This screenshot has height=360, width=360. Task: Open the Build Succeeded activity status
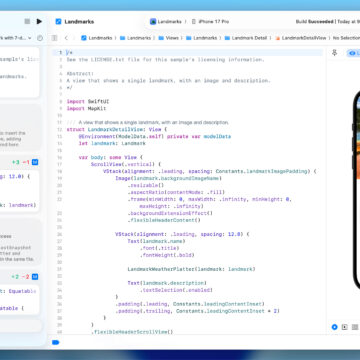[x=327, y=22]
